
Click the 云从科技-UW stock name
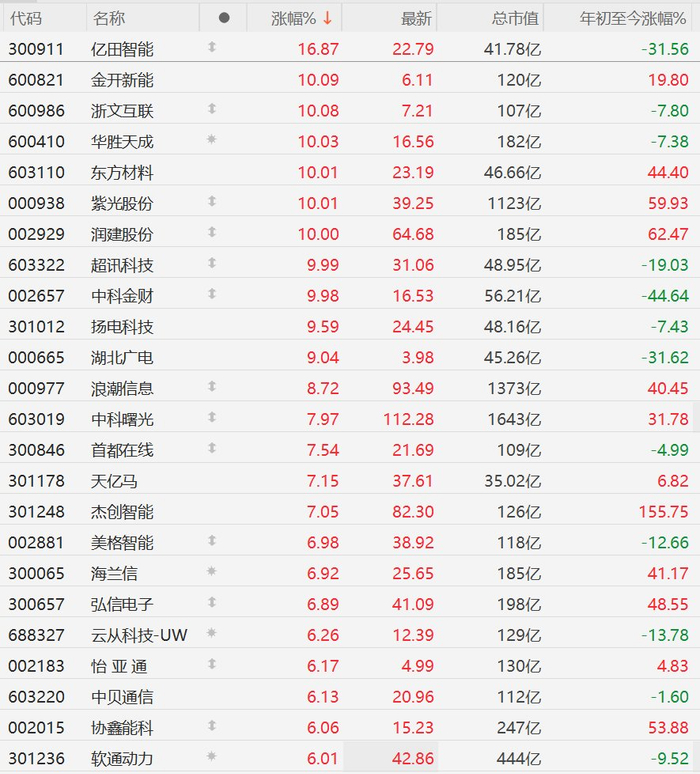coord(139,635)
